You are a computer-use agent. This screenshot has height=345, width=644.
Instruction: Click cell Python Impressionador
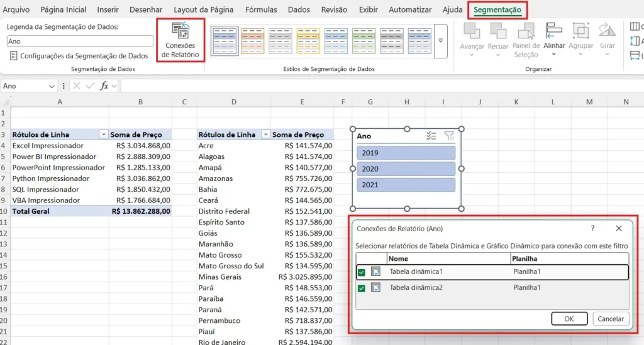60,178
